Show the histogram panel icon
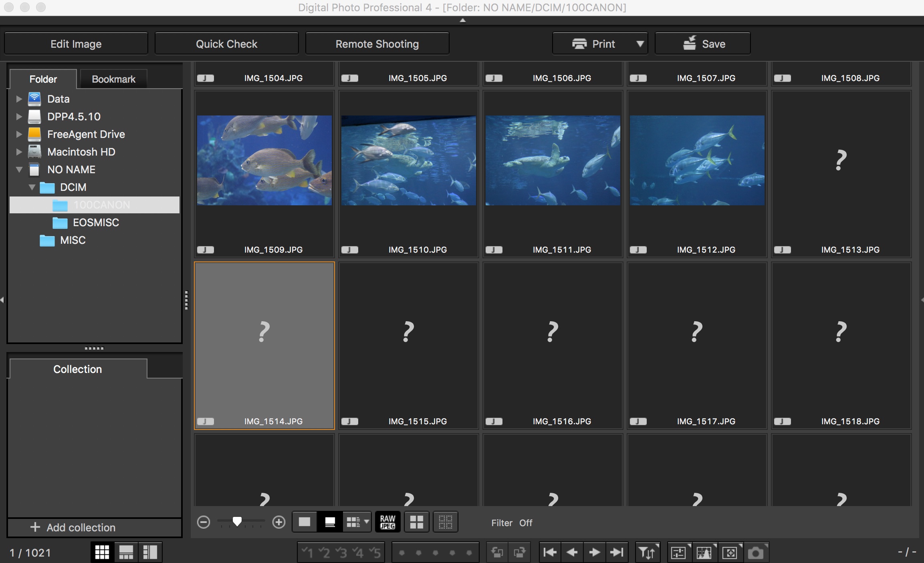The width and height of the screenshot is (924, 563). coord(704,553)
